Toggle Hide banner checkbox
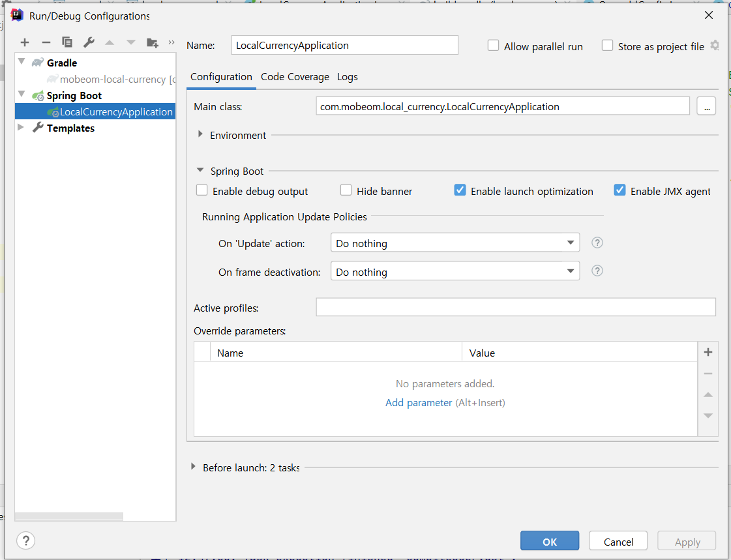 click(x=346, y=190)
